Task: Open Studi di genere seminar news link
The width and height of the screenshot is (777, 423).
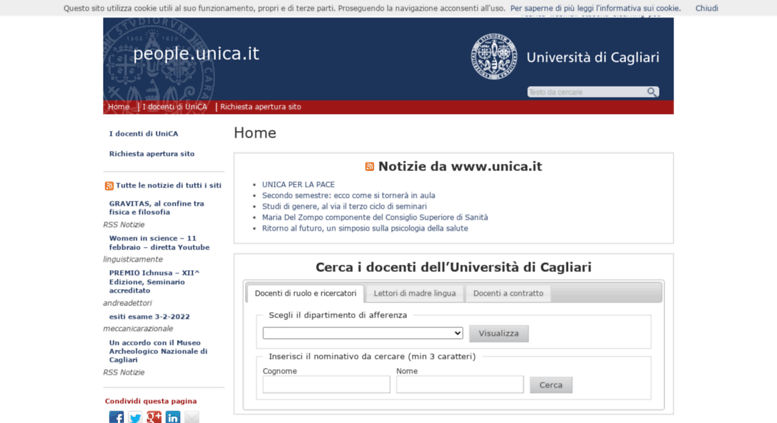Action: [x=344, y=206]
